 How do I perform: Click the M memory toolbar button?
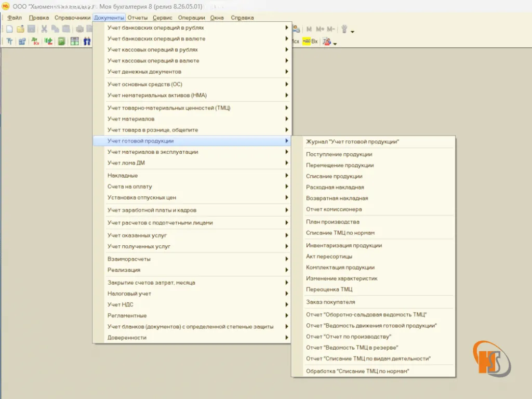point(309,29)
